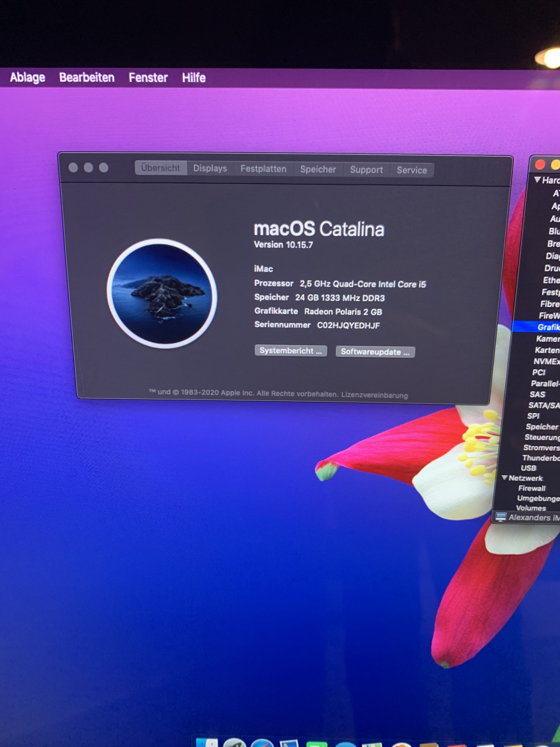
Task: Open the Hilfe menu
Action: pos(194,78)
